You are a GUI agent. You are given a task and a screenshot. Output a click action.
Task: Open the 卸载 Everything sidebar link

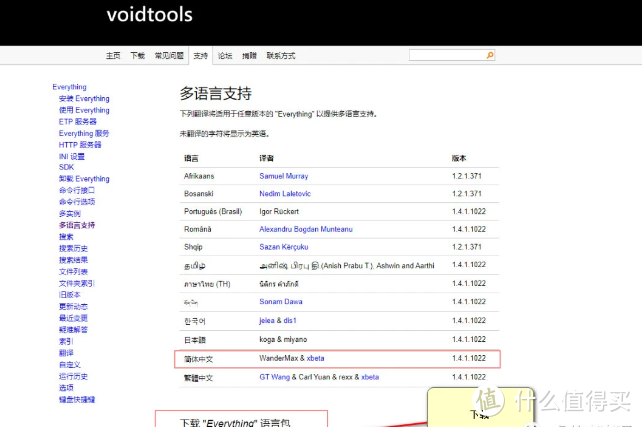pyautogui.click(x=84, y=179)
